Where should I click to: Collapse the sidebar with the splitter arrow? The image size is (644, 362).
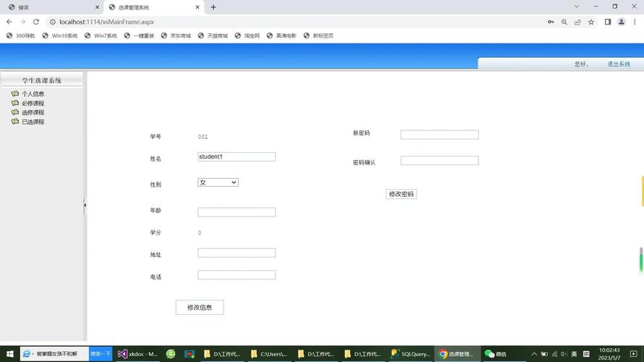coord(85,205)
